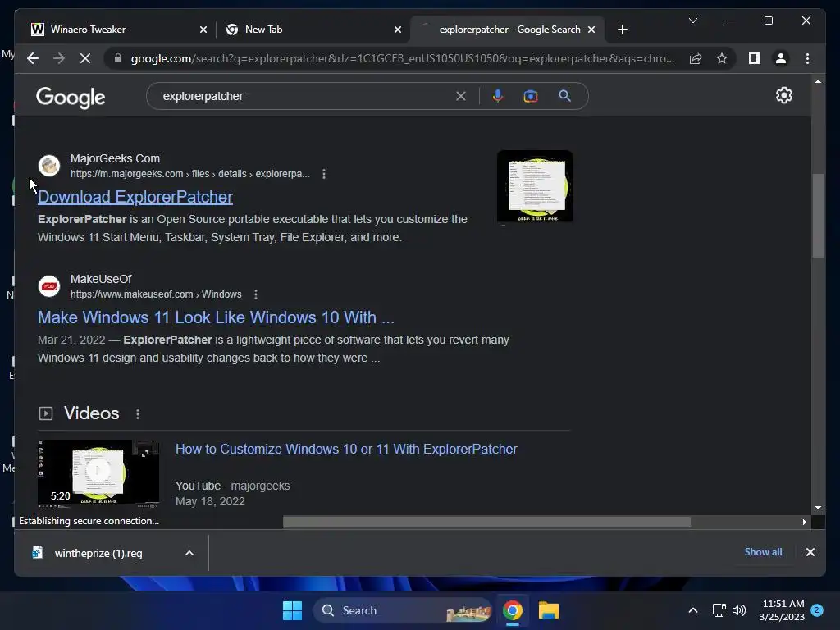Click the MajorGeeks site favicon
The image size is (840, 630).
click(x=48, y=166)
